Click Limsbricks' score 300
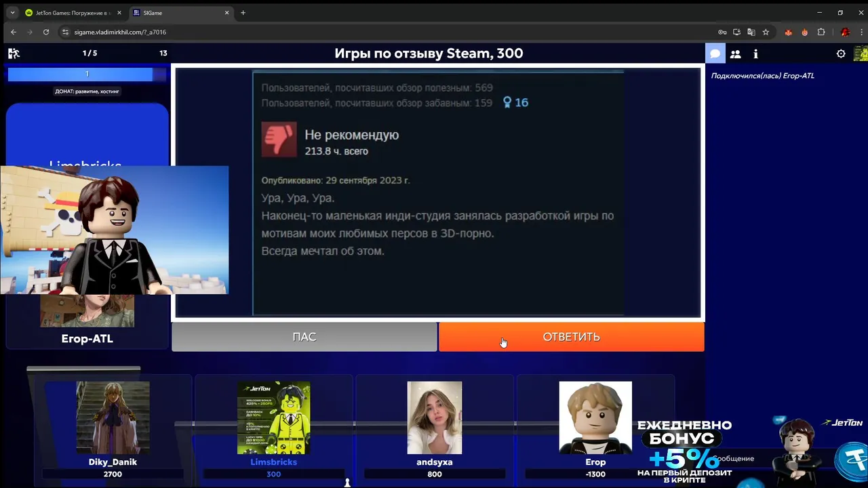Image resolution: width=868 pixels, height=488 pixels. coord(273,474)
